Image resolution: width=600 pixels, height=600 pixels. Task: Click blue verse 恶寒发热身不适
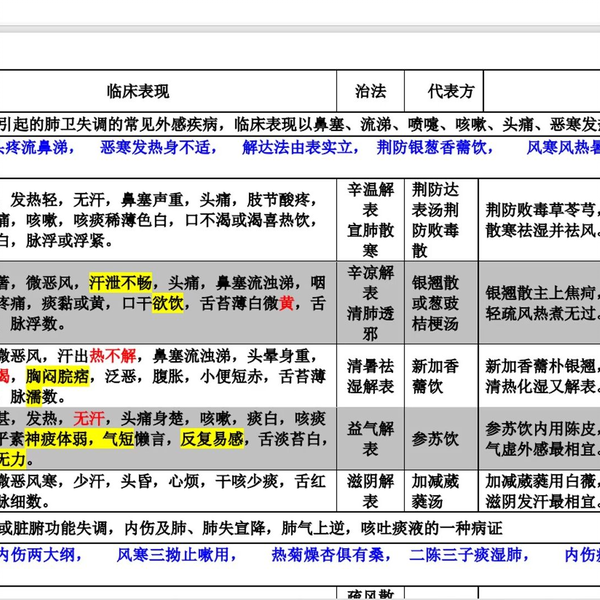pos(158,147)
